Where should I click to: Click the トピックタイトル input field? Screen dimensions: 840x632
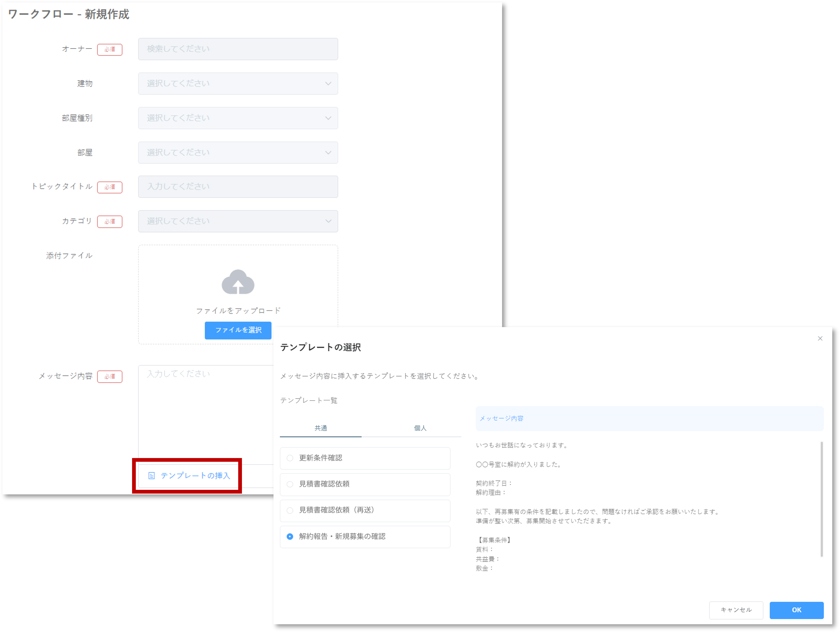pyautogui.click(x=238, y=187)
